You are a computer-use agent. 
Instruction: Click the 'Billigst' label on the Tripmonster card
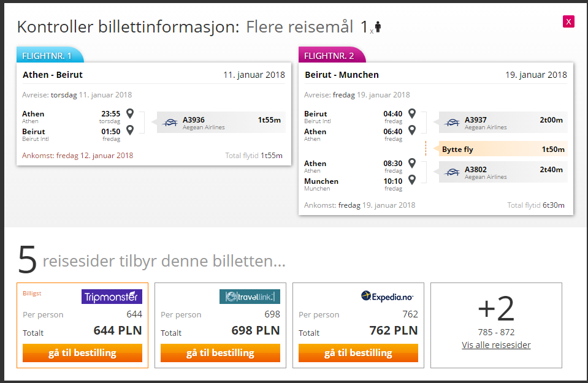32,293
